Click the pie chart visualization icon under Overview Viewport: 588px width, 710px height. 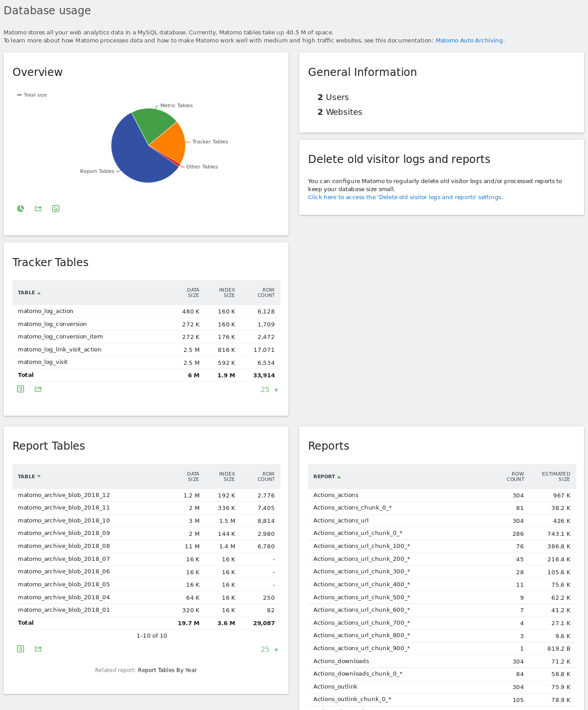tap(21, 209)
